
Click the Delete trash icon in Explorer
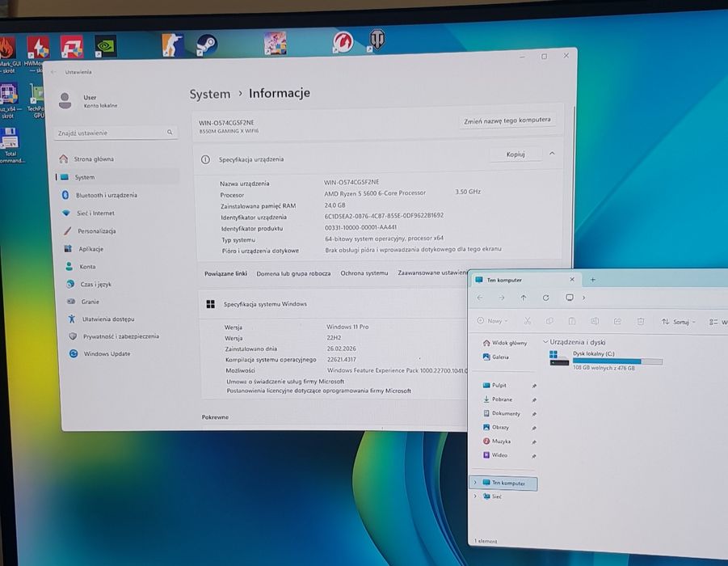(640, 322)
